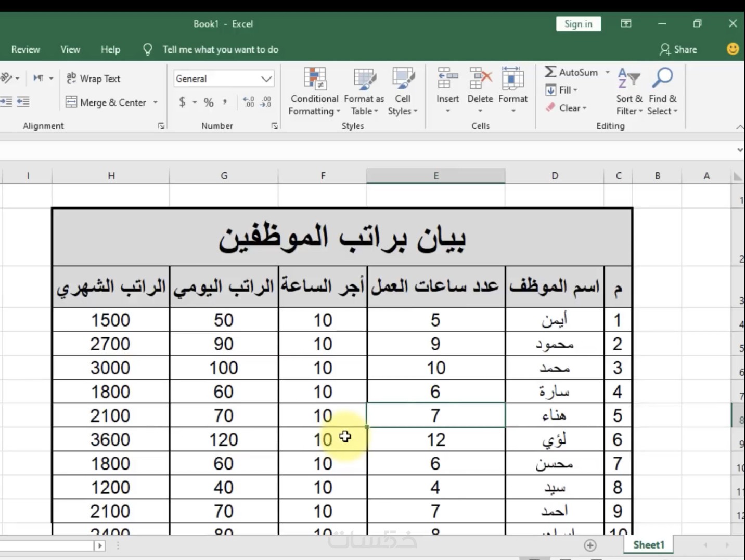Open the Fill dropdown
Viewport: 745px width, 560px height.
(562, 90)
